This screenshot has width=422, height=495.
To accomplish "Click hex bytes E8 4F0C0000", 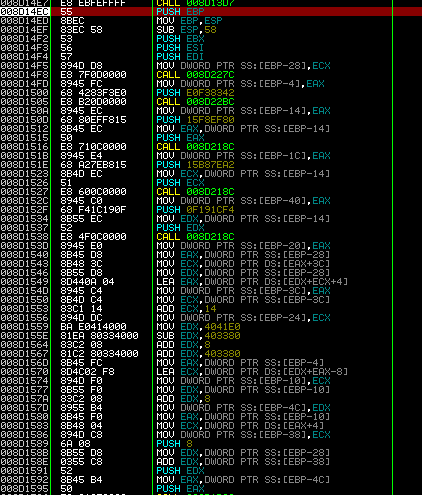I will click(x=93, y=237).
